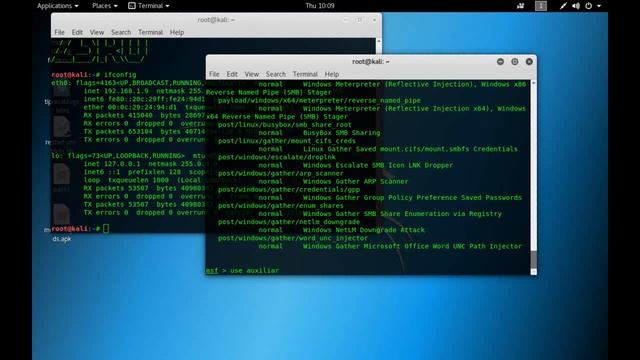Click scroll-up arrow in back terminal scrollbar

(x=379, y=41)
